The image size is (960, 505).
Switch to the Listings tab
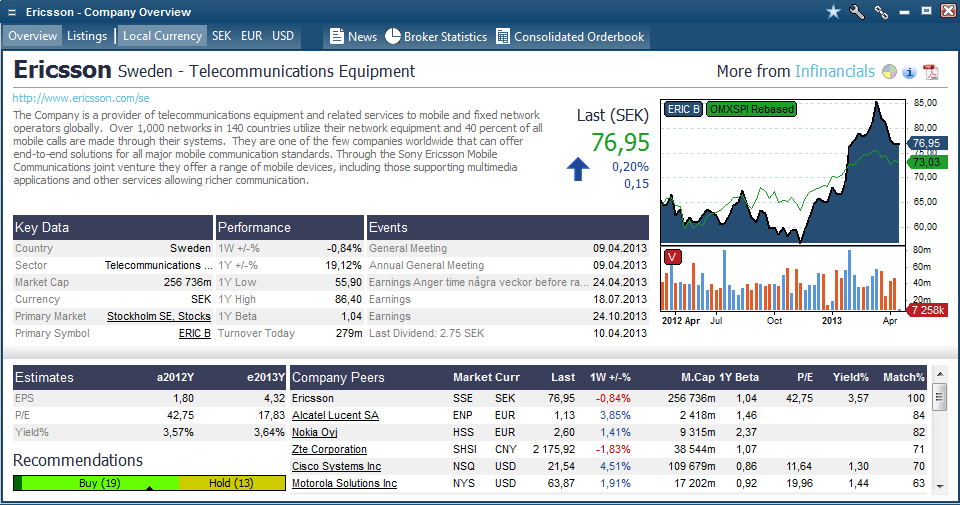coord(87,36)
